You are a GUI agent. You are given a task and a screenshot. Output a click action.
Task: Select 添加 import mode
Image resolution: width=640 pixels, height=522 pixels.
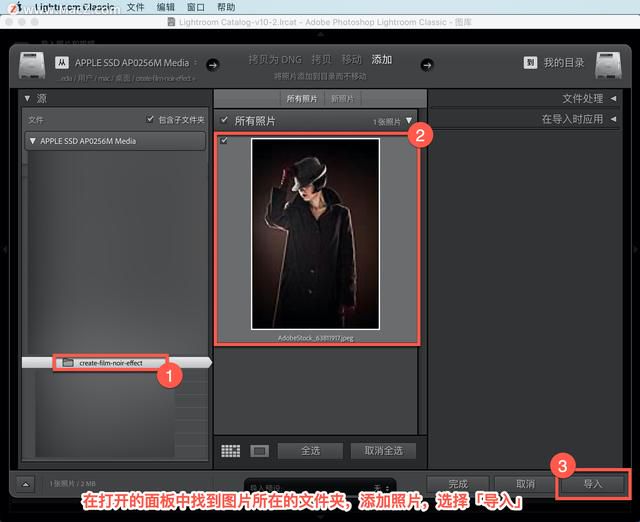pos(382,60)
